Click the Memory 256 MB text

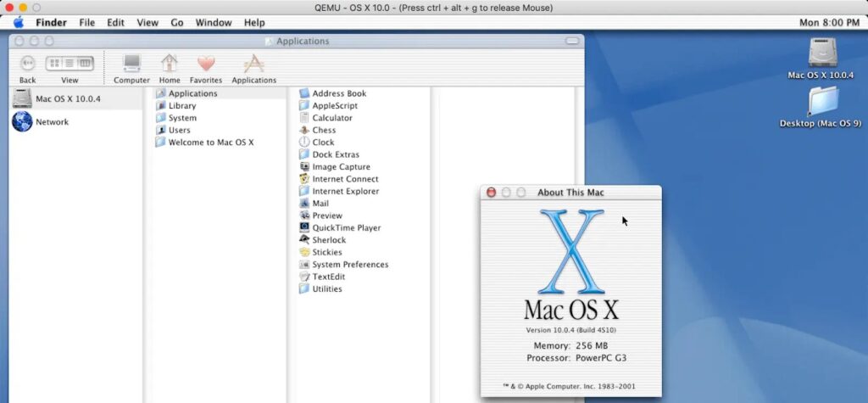pyautogui.click(x=570, y=345)
